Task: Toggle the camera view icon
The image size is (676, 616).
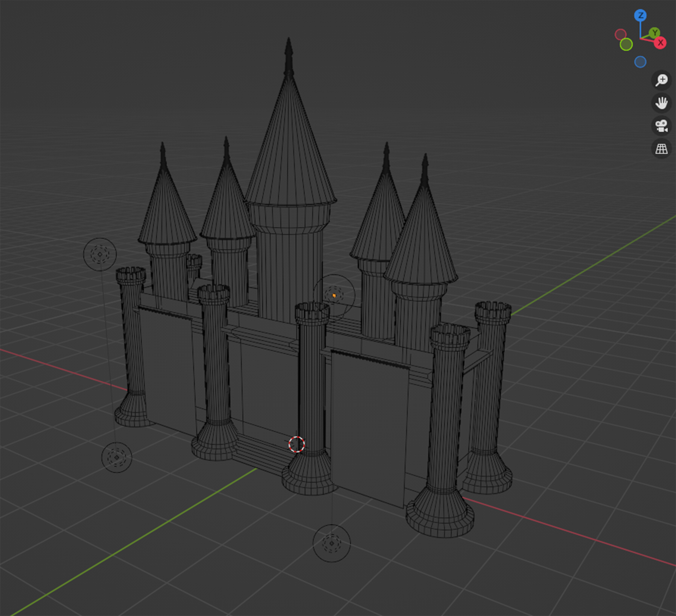Action: [661, 126]
